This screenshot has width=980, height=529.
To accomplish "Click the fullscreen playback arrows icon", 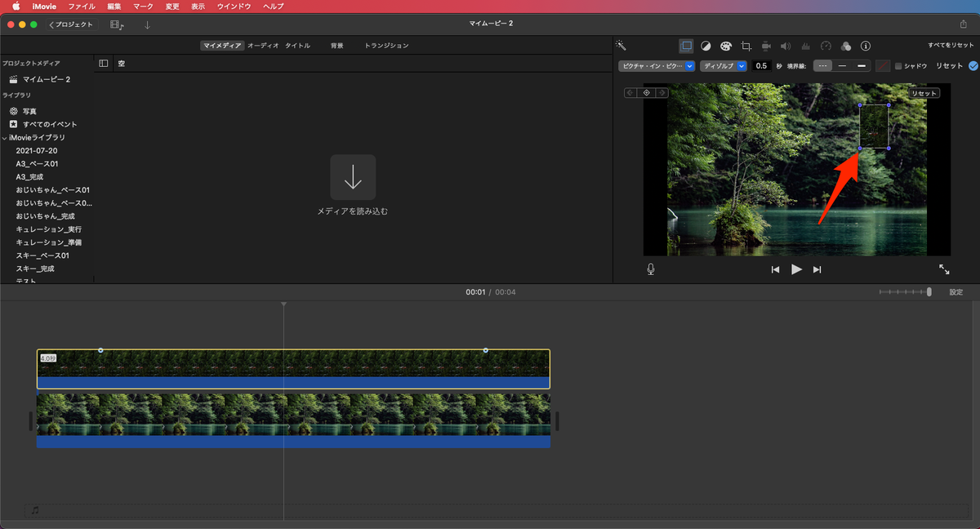I will click(x=944, y=269).
